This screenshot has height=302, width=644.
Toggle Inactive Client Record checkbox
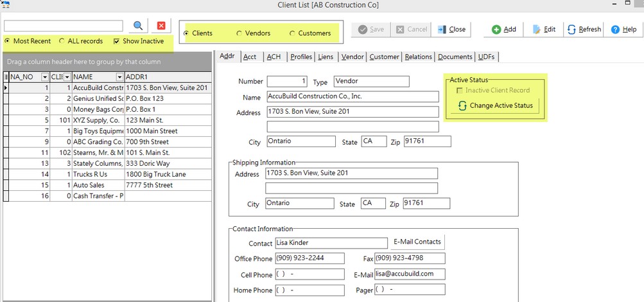[x=493, y=91]
